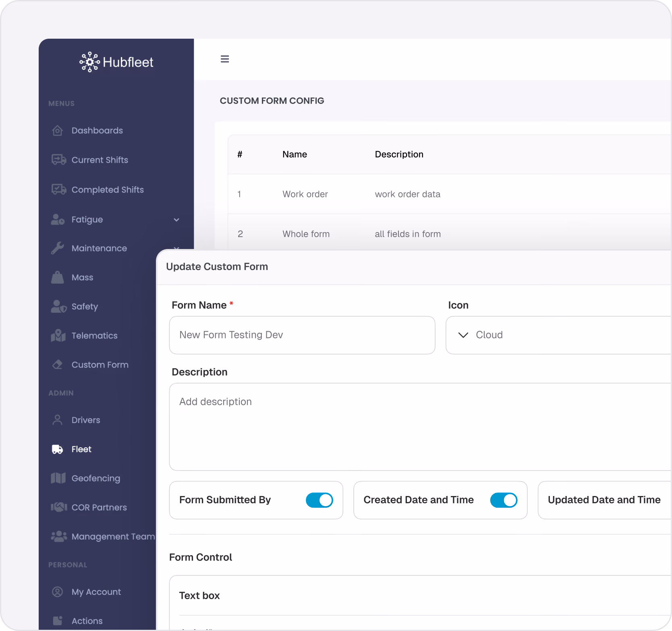672x631 pixels.
Task: Go to Current Shifts menu item
Action: pyautogui.click(x=100, y=160)
